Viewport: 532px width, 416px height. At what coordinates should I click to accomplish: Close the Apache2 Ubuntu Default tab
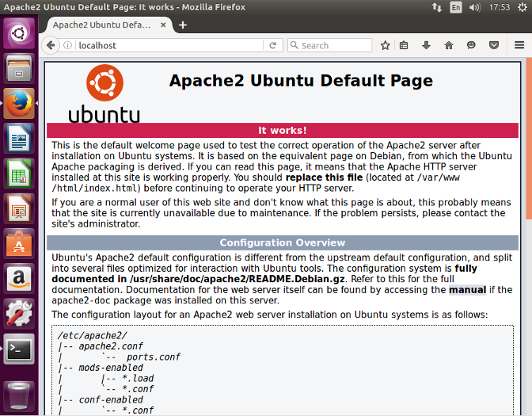click(163, 25)
